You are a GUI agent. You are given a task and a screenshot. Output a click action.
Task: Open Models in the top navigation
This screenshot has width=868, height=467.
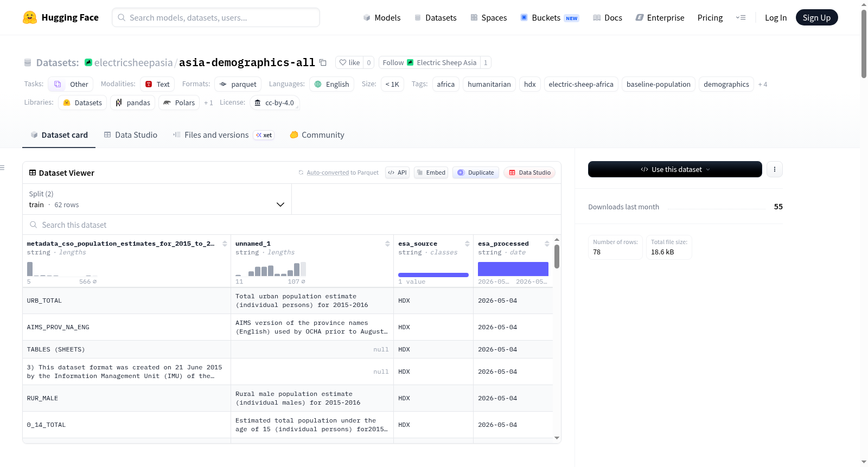[x=382, y=17]
